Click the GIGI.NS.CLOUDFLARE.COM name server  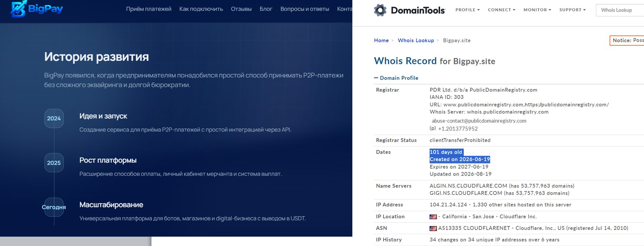click(x=466, y=193)
